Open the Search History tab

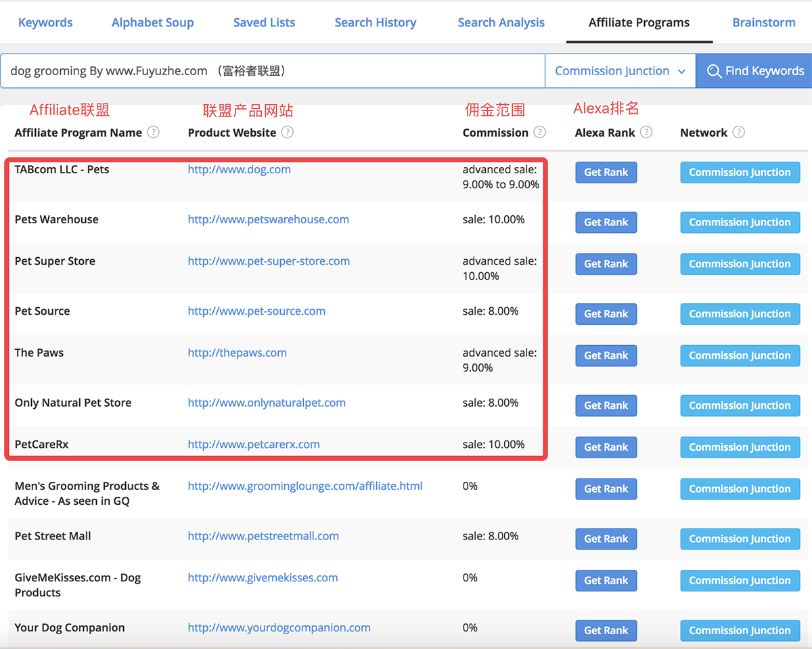point(376,22)
